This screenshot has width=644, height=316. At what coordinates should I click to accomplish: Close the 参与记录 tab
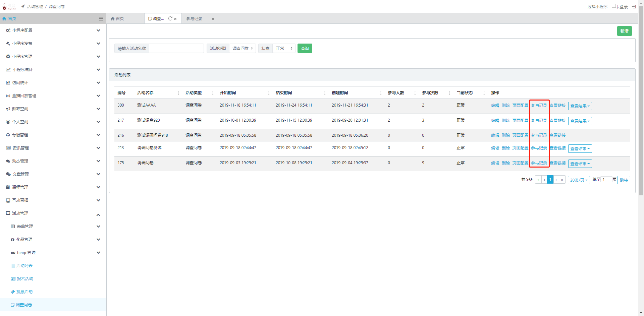[x=213, y=19]
